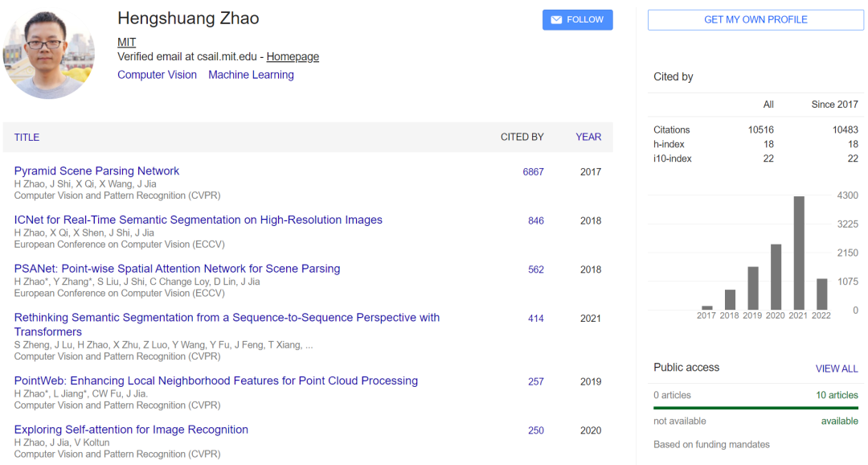Sort publications by Cited By header
Viewport: 868px width, 465px height.
pyautogui.click(x=522, y=138)
